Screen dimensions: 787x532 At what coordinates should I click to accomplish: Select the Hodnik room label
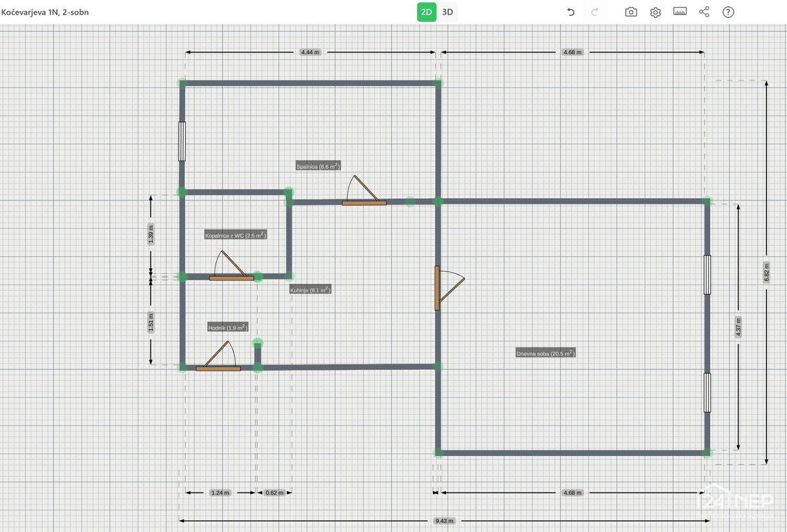tap(227, 328)
